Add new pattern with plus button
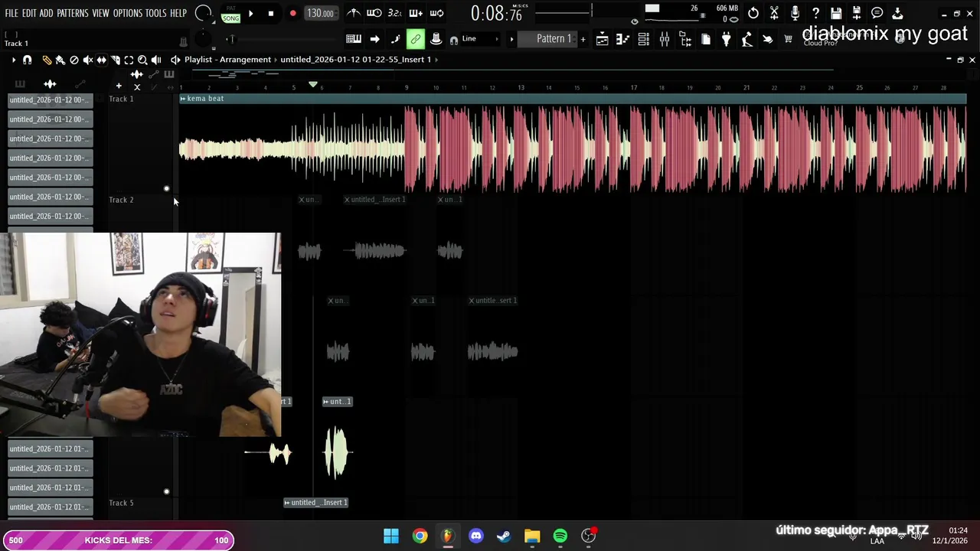The image size is (980, 551). (x=583, y=39)
